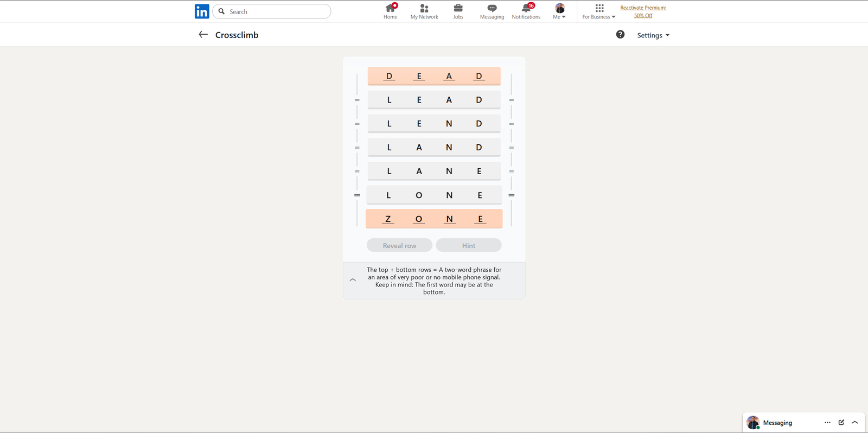Focus the LinkedIn Search field
Image resolution: width=868 pixels, height=433 pixels.
(x=272, y=11)
